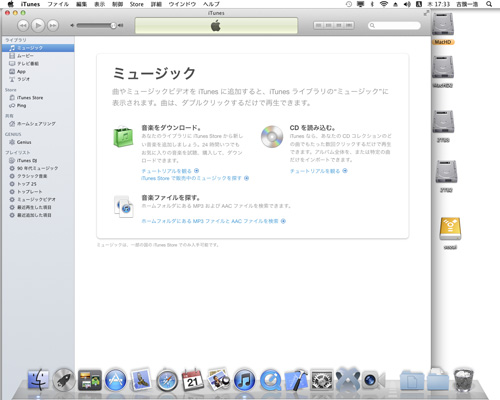Screen dimensions: 500x400
Task: Open Safari from the Dock
Action: pos(167,380)
